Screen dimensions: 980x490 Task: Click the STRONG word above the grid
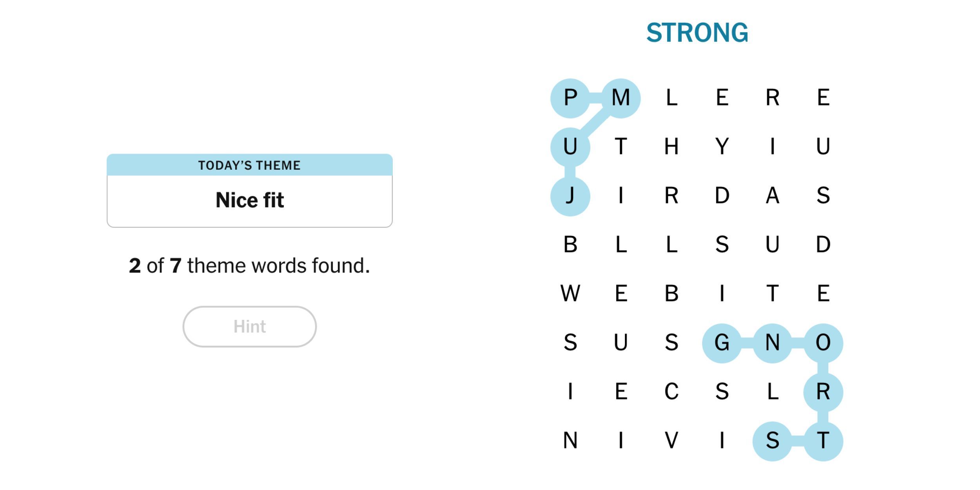pos(697,33)
